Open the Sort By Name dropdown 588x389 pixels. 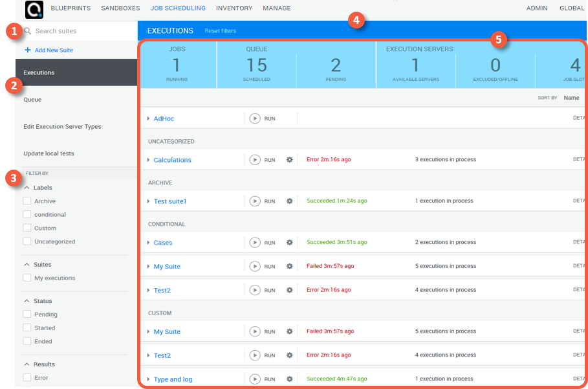(571, 98)
